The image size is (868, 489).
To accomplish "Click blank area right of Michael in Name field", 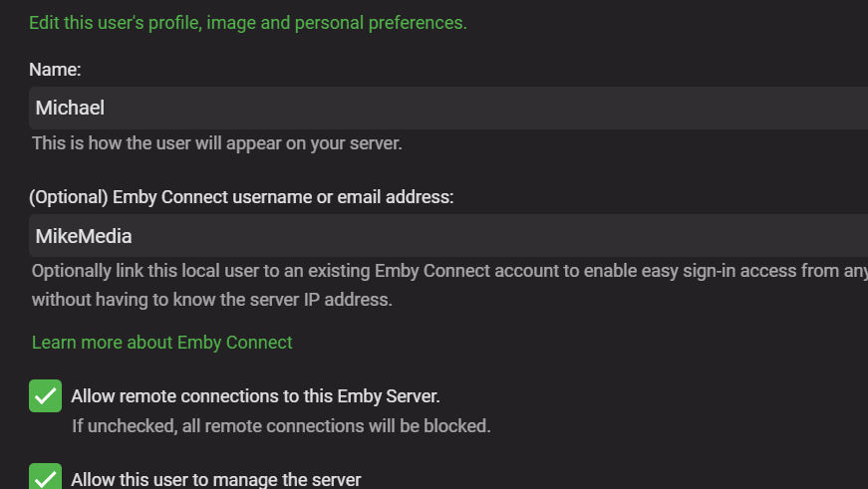I will click(x=498, y=108).
